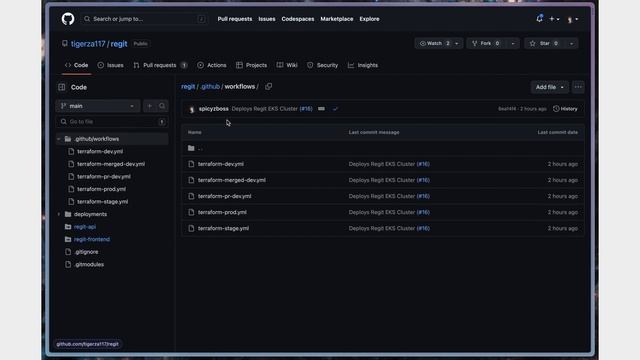
Task: Expand commit message details ellipsis
Action: [321, 109]
